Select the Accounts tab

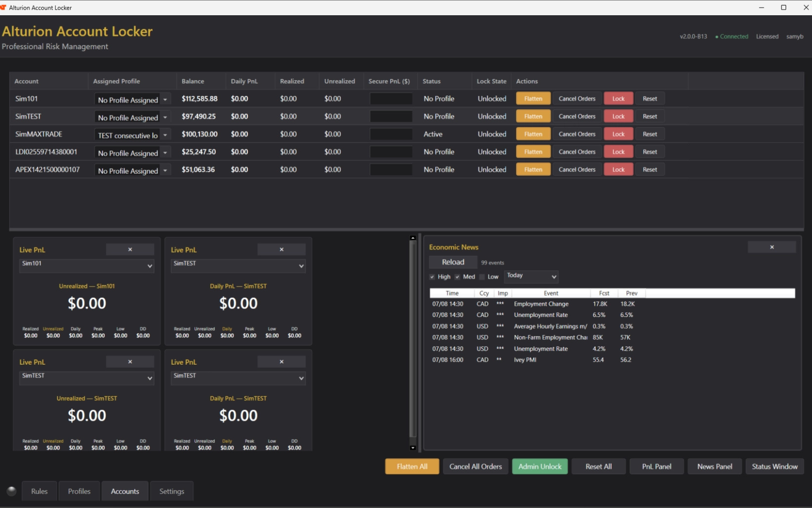tap(125, 491)
